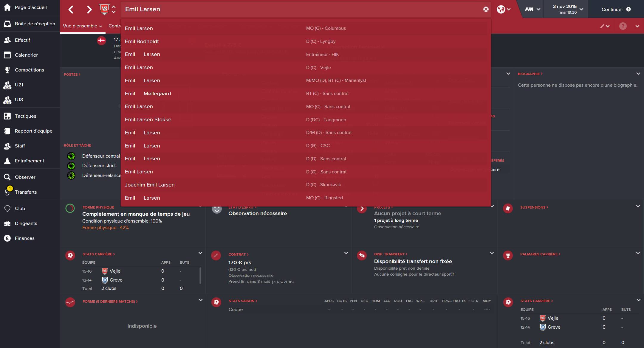
Task: Open the help question mark icon
Action: tap(623, 26)
